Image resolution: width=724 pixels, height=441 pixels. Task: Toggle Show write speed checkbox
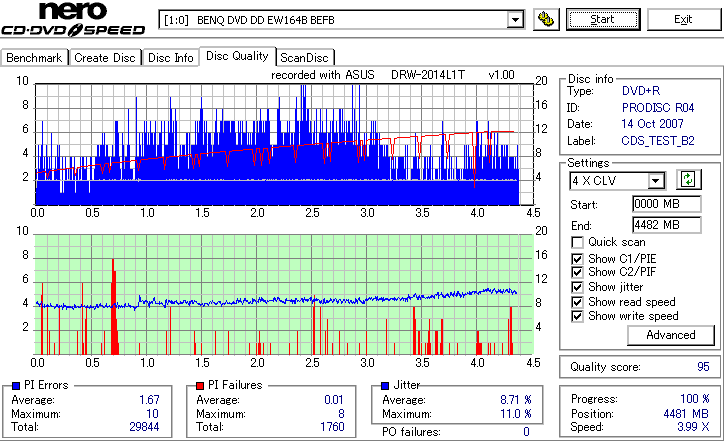click(577, 316)
